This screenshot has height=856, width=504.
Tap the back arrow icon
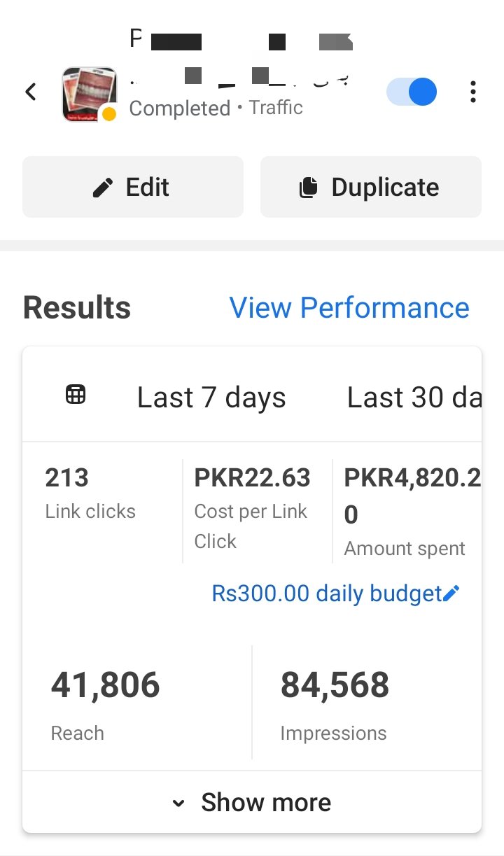click(x=31, y=92)
